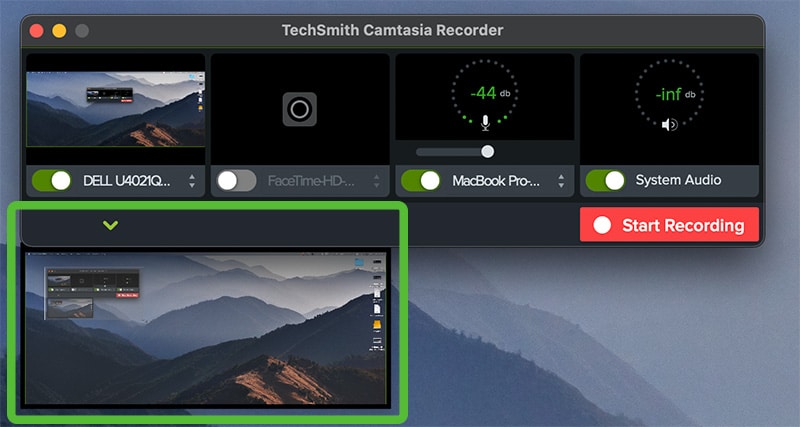Enable the FaceTime HD camera toggle
The image size is (800, 427).
click(236, 181)
